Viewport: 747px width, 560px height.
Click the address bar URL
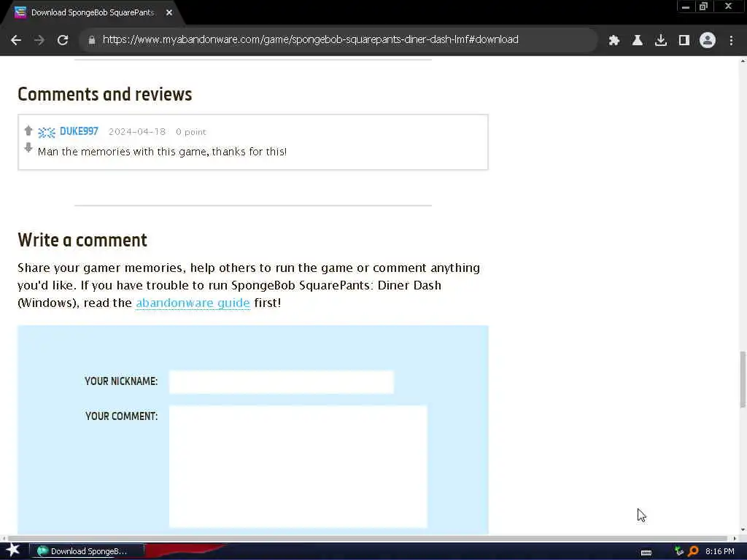point(311,39)
